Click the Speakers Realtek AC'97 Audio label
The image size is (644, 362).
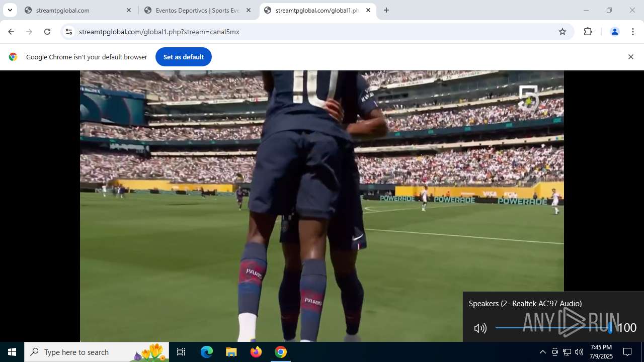[525, 303]
